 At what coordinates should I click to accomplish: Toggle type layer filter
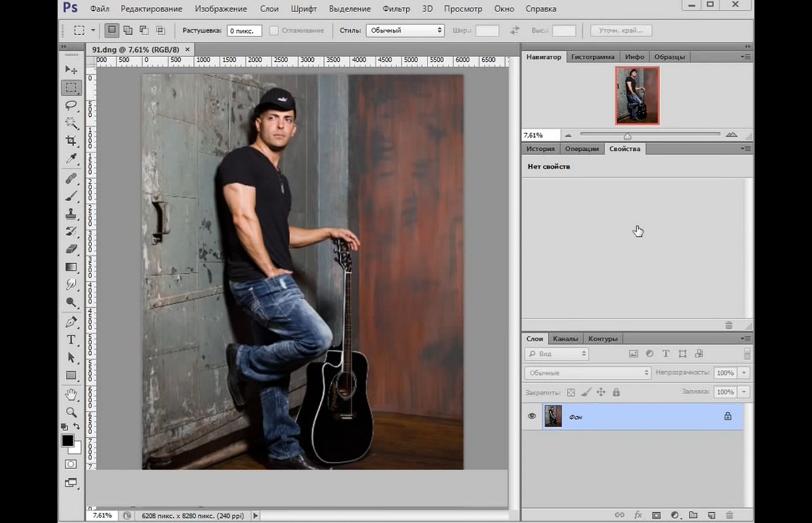pos(666,354)
